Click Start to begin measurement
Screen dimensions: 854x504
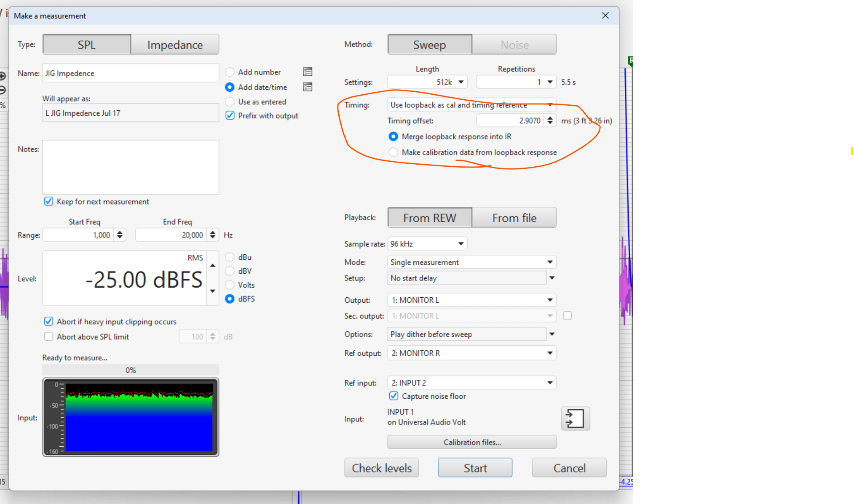475,468
